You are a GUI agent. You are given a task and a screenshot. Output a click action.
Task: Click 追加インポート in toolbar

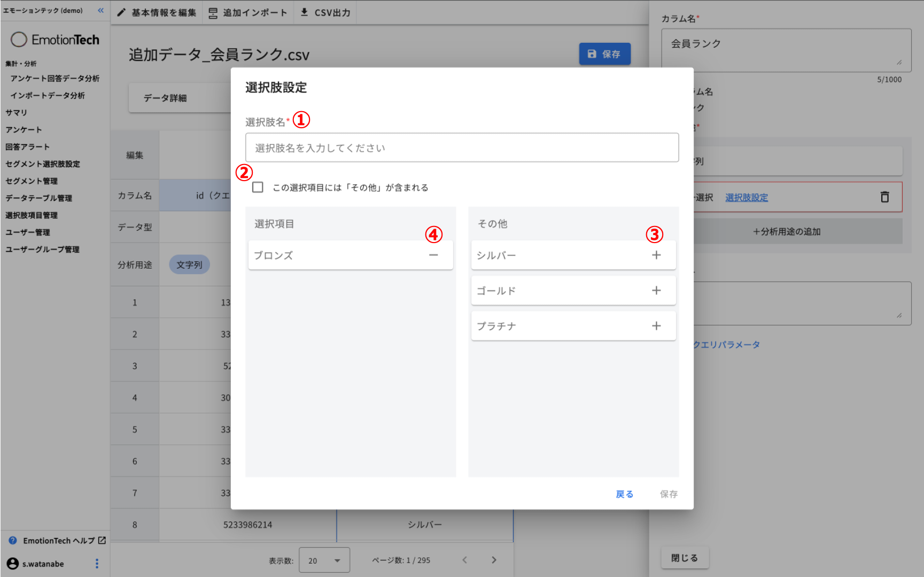click(248, 12)
